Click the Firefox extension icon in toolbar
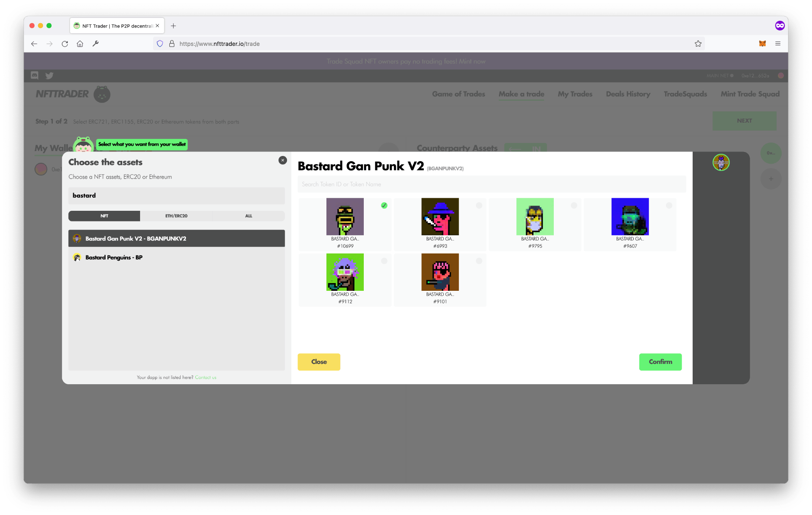 (762, 43)
